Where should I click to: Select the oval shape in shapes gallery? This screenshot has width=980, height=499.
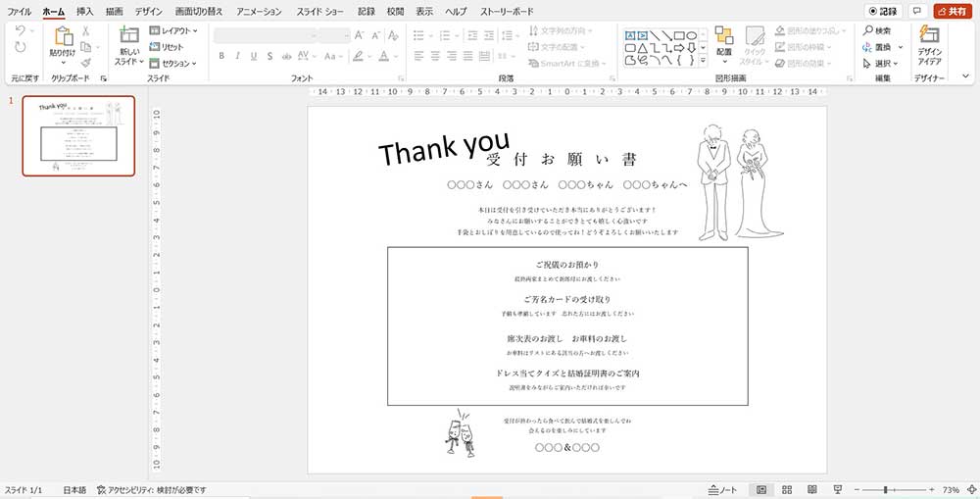(691, 35)
